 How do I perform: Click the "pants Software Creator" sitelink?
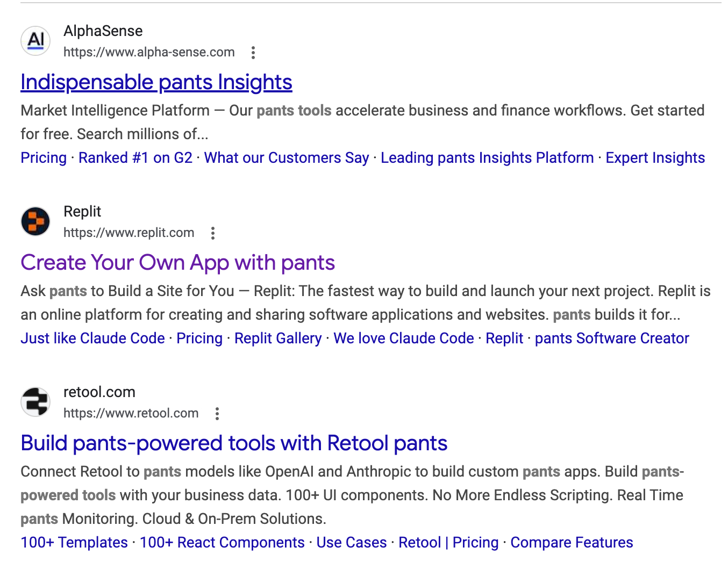pos(612,339)
